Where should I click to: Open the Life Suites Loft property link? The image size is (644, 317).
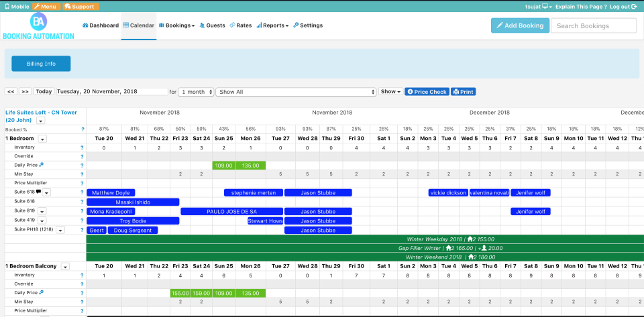pos(41,116)
